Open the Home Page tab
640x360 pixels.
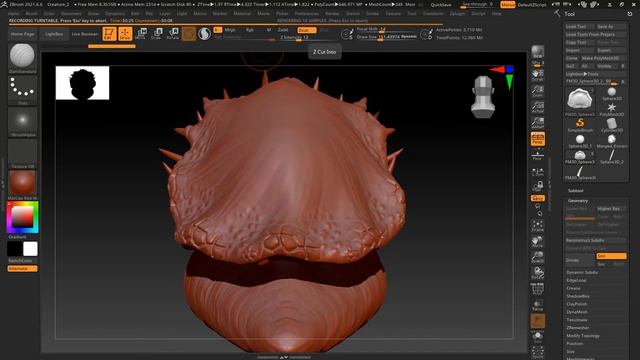[x=23, y=34]
